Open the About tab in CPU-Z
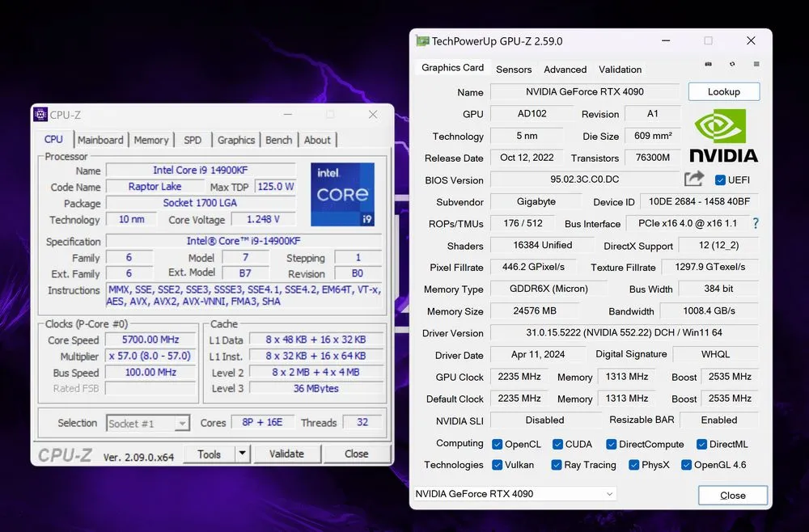Screen dimensions: 809x532 coord(317,140)
